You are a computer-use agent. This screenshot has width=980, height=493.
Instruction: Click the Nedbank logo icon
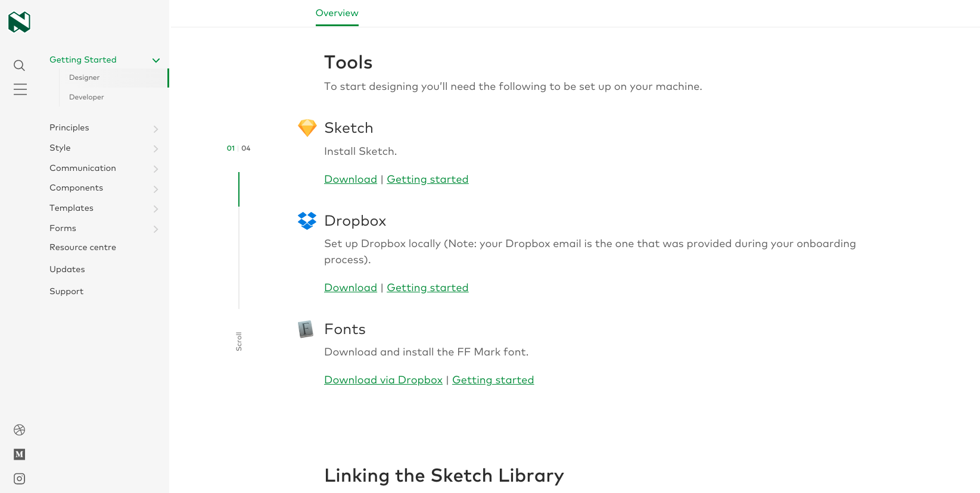point(19,22)
